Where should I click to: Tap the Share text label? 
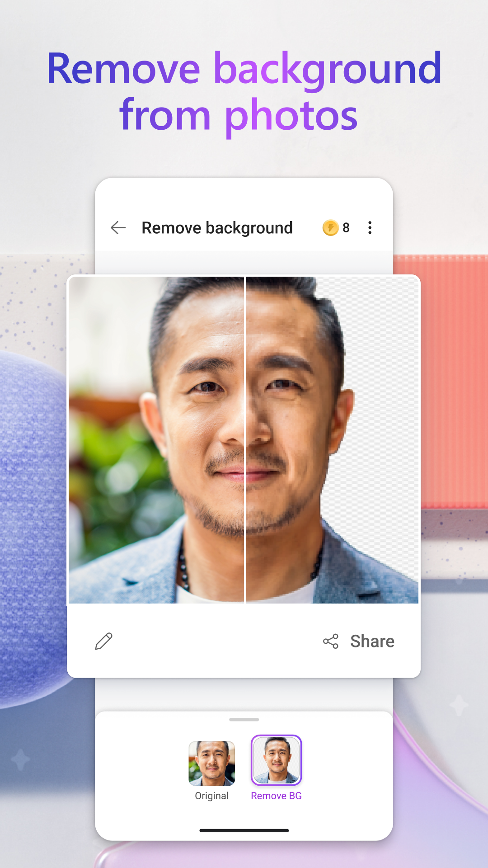click(x=372, y=641)
